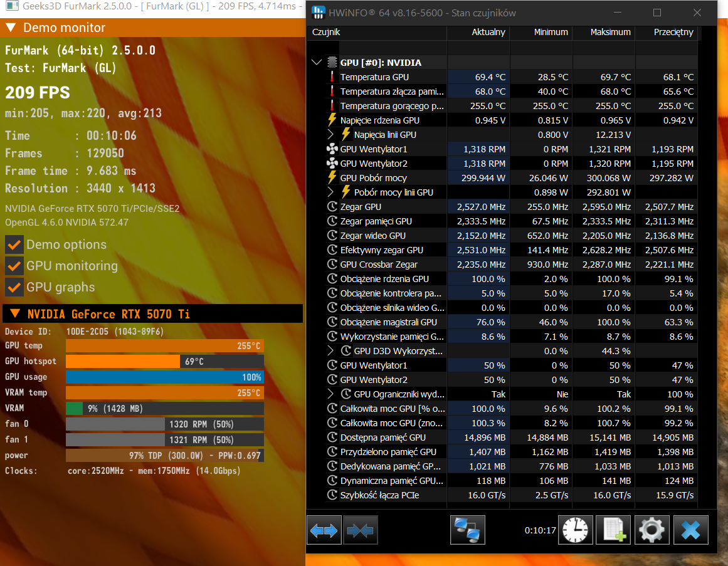Click the fan 0 1320 RPM bar
This screenshot has height=566, width=728.
tap(165, 424)
